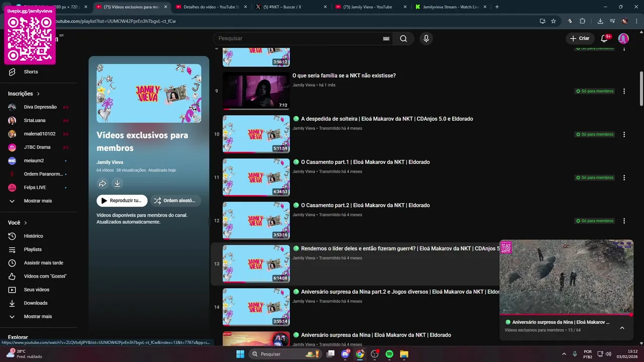This screenshot has width=644, height=362.
Task: Open options for 'A despedida de solteira' video
Action: pos(624,134)
